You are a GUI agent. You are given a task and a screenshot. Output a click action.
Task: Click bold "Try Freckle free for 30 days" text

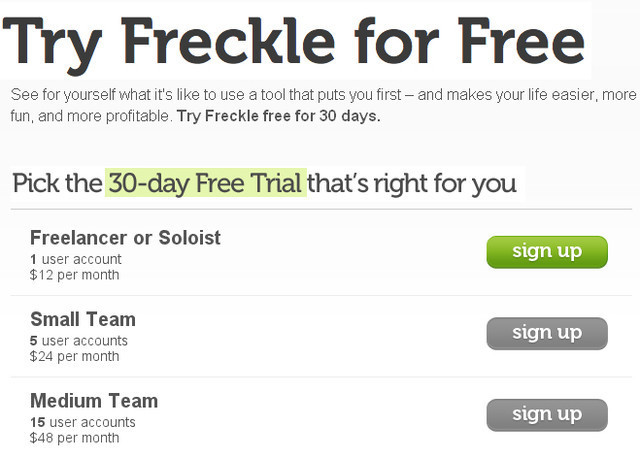coord(278,116)
